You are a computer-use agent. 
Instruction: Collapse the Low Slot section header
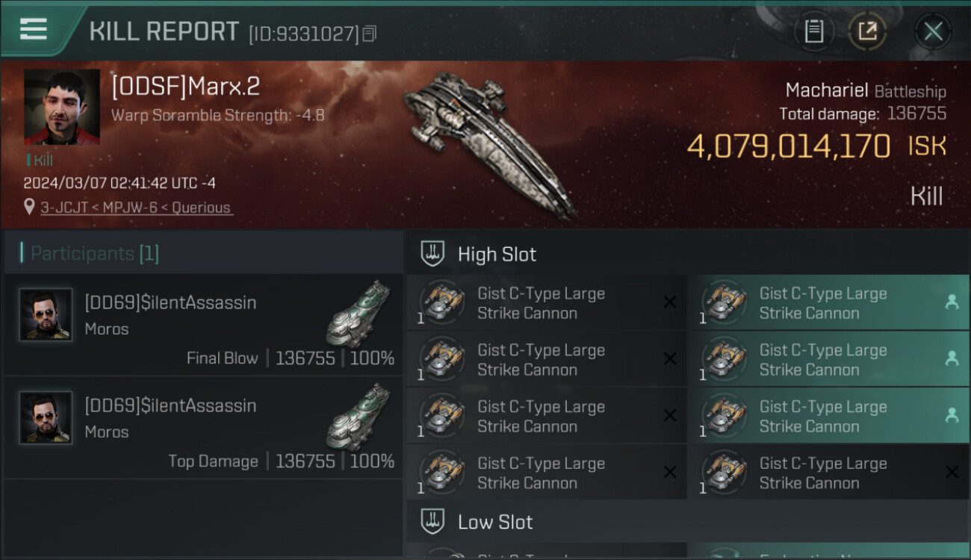[495, 522]
